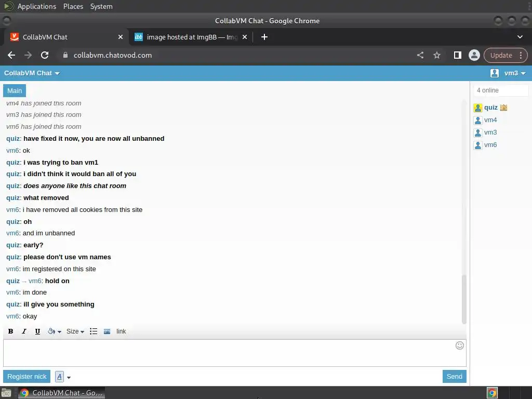This screenshot has width=532, height=399.
Task: Click vm4's avatar icon in user list
Action: pos(478,121)
